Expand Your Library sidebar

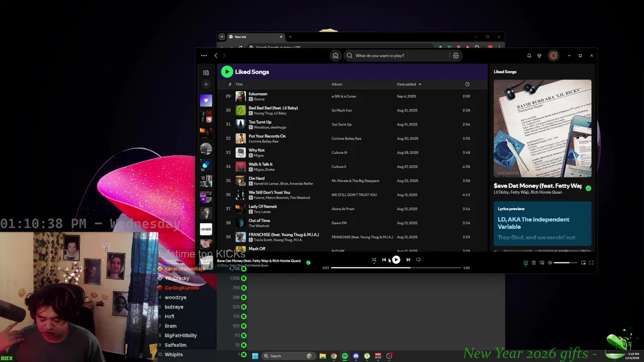[x=206, y=73]
